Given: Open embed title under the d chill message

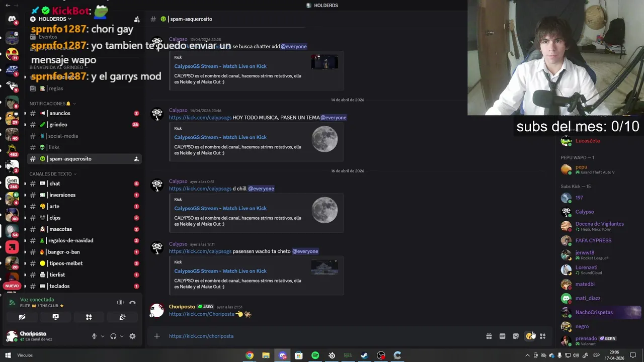Looking at the screenshot, I should 220,208.
